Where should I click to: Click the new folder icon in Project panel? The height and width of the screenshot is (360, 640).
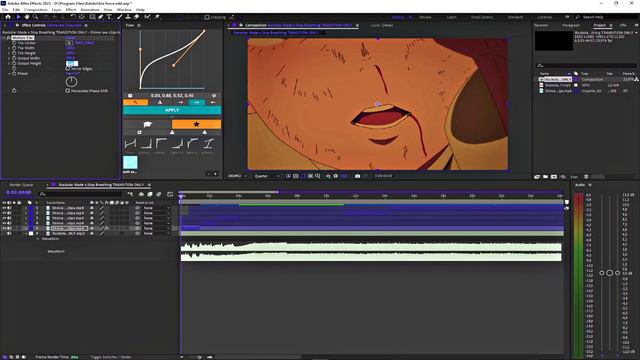[545, 177]
